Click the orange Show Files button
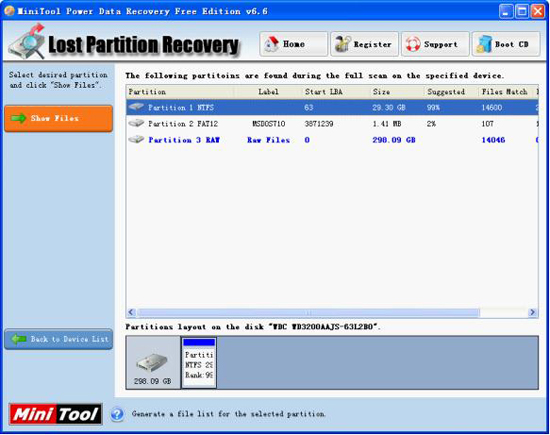Screen dimensions: 550x435 point(59,119)
